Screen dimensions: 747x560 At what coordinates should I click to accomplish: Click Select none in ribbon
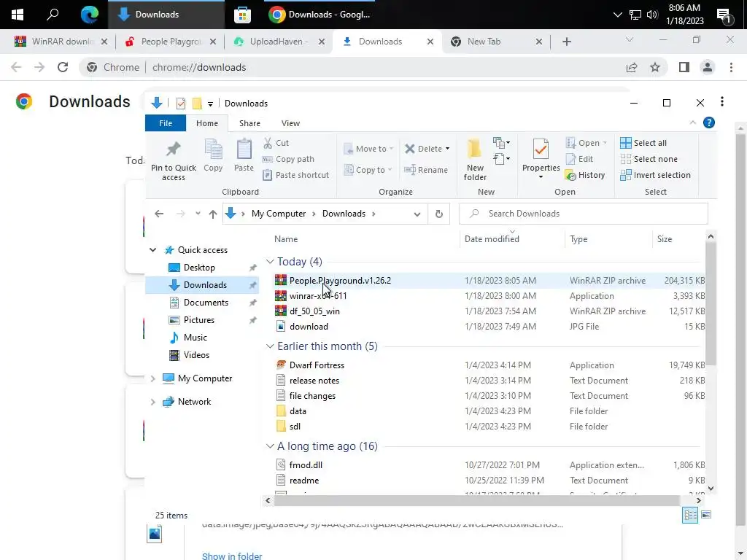[649, 159]
